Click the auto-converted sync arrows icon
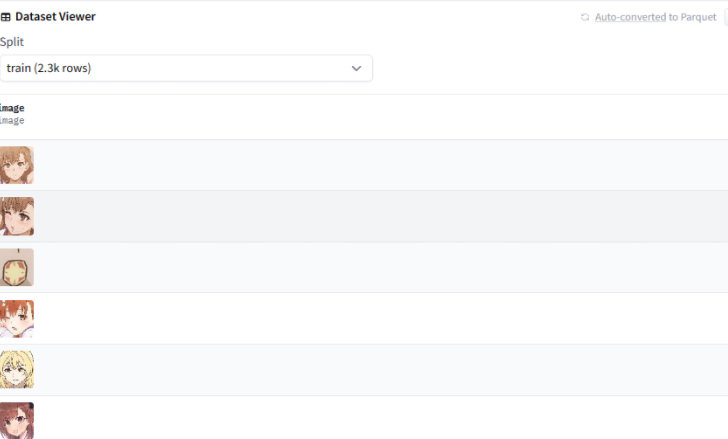This screenshot has width=728, height=439. 585,17
